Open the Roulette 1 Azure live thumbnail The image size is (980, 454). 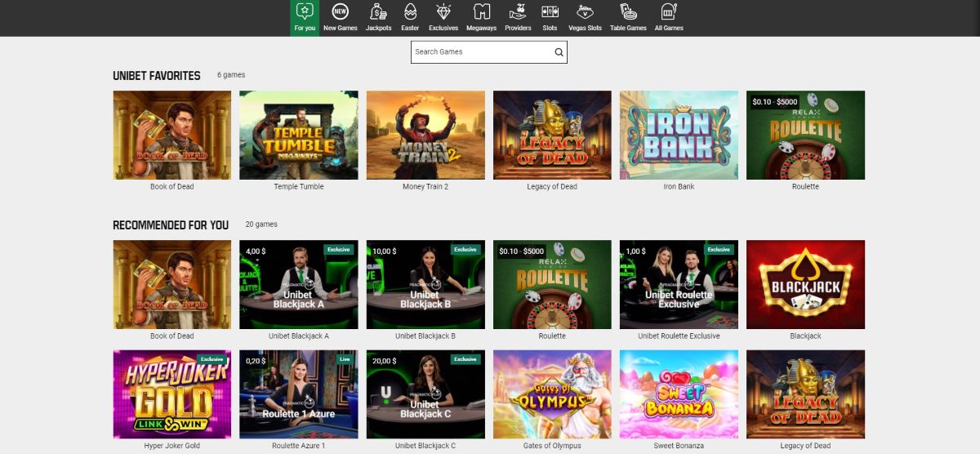299,394
